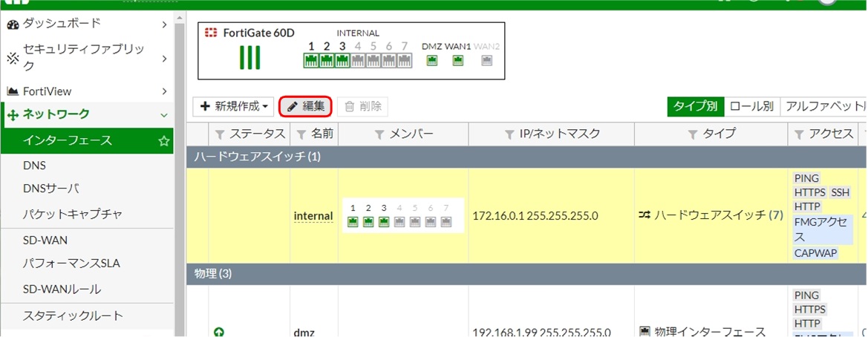Click the 削除 delete button

click(x=363, y=106)
